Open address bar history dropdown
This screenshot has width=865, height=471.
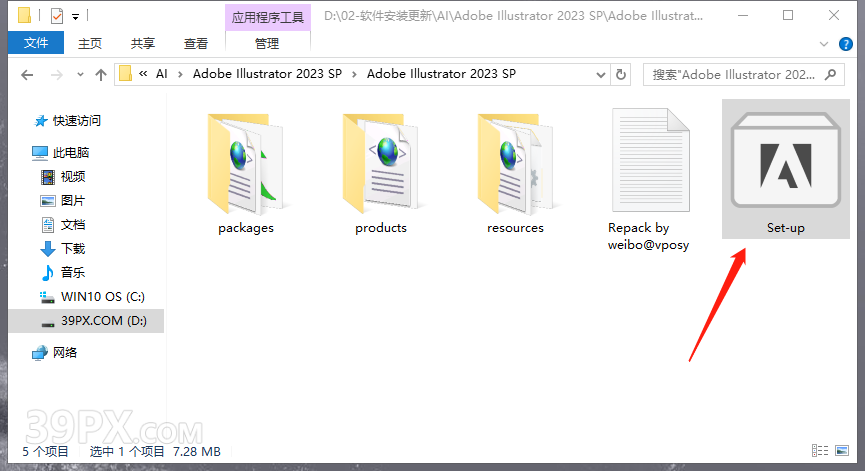pos(601,74)
